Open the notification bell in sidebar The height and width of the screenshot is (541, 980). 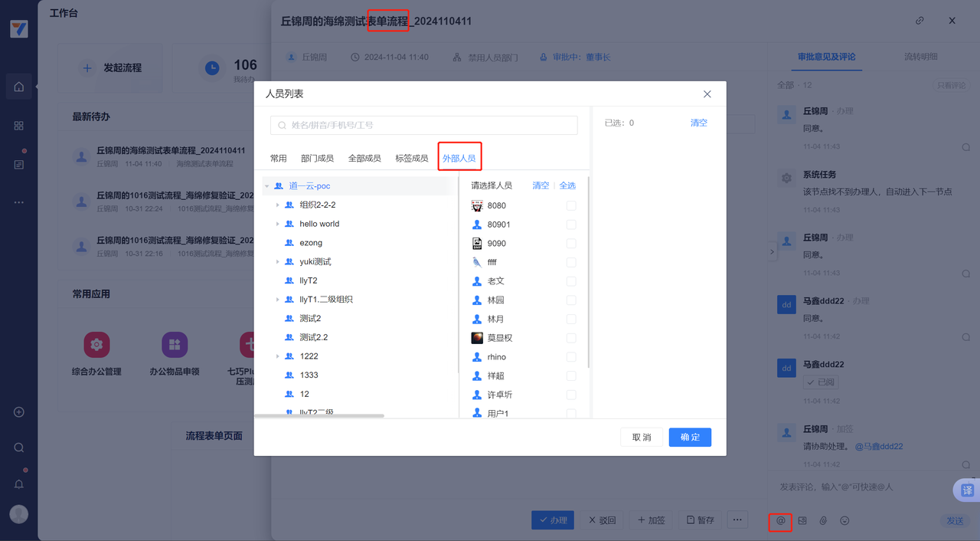pyautogui.click(x=19, y=484)
